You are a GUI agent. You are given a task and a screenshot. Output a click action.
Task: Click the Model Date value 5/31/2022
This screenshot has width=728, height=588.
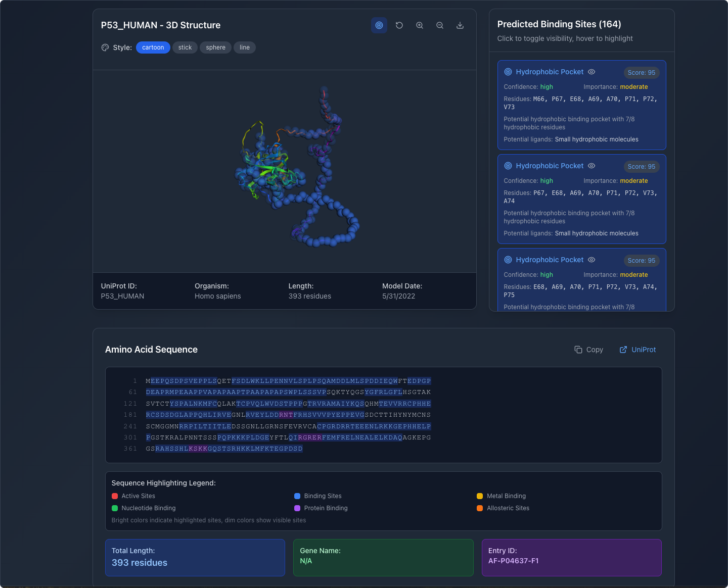(399, 296)
